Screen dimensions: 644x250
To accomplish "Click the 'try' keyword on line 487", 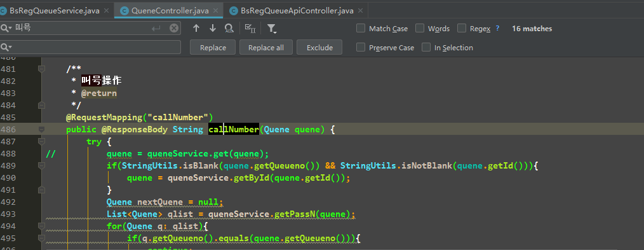I will [93, 141].
